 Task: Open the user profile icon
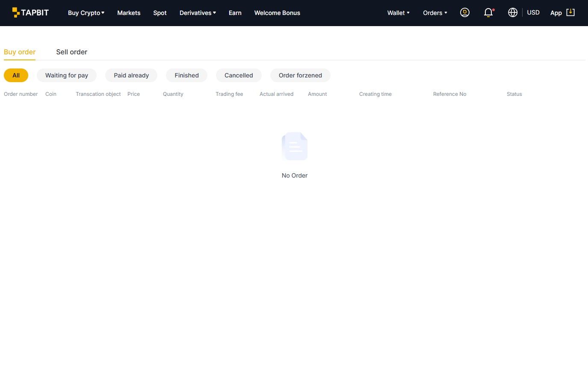(464, 13)
